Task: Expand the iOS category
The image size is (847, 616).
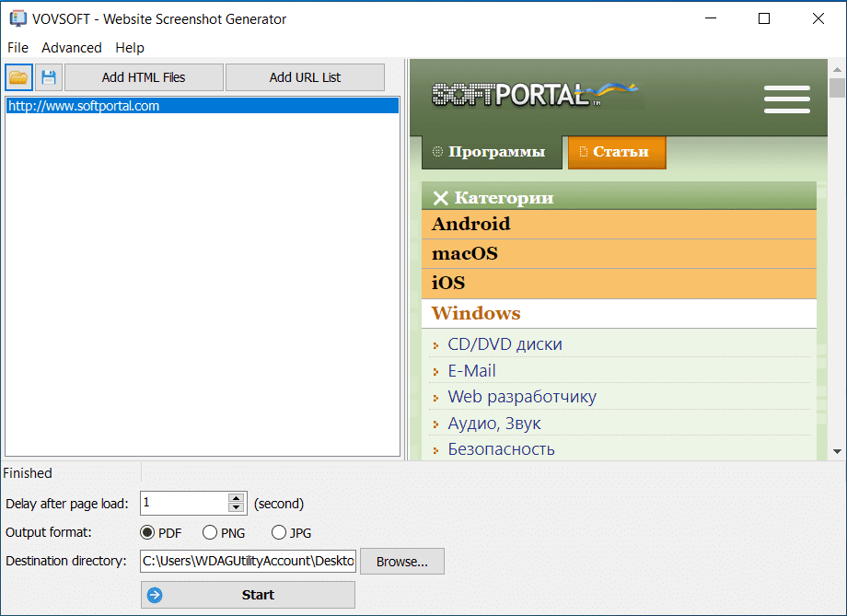Action: coord(619,284)
